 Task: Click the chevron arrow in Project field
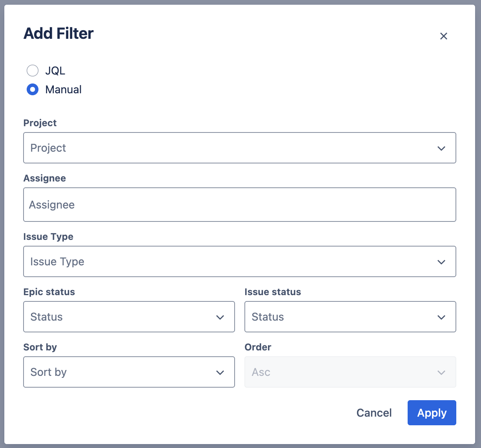441,148
